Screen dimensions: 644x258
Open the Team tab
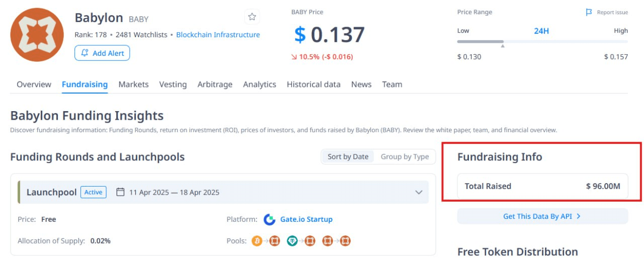point(392,84)
